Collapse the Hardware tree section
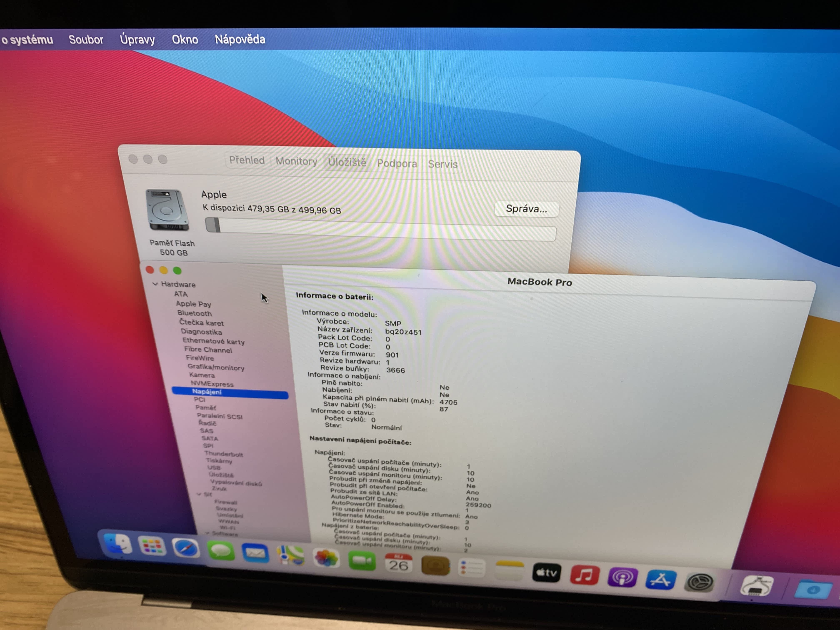This screenshot has width=840, height=630. tap(155, 284)
